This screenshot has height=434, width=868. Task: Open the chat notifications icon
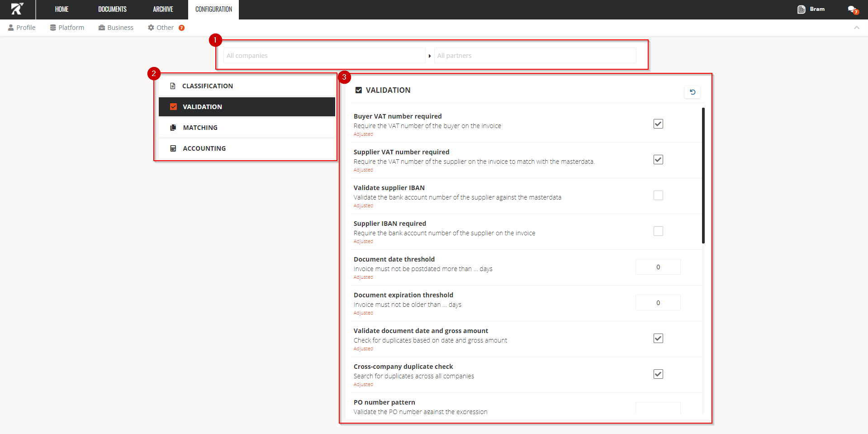coord(852,10)
